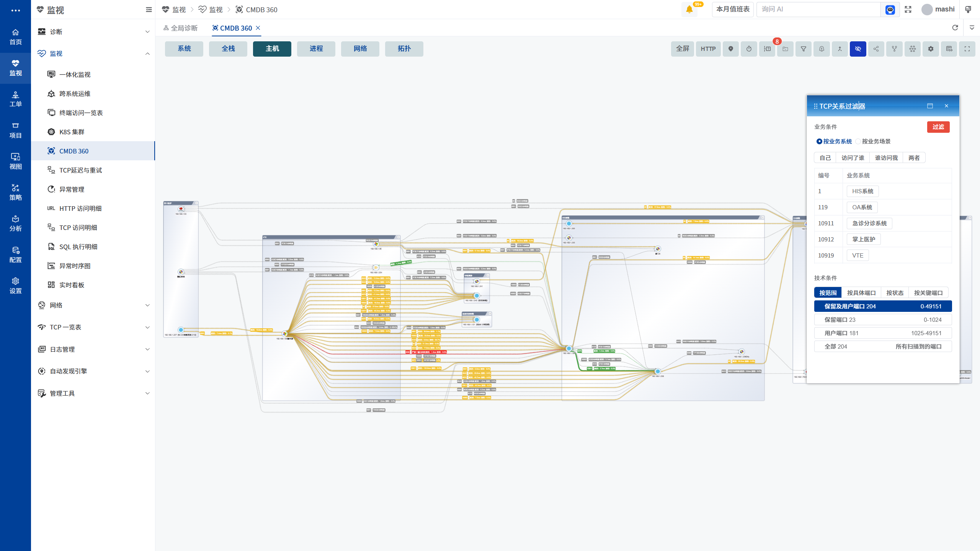Expand the 诊断 sidebar section
Viewport: 980px width, 551px height.
click(x=93, y=32)
